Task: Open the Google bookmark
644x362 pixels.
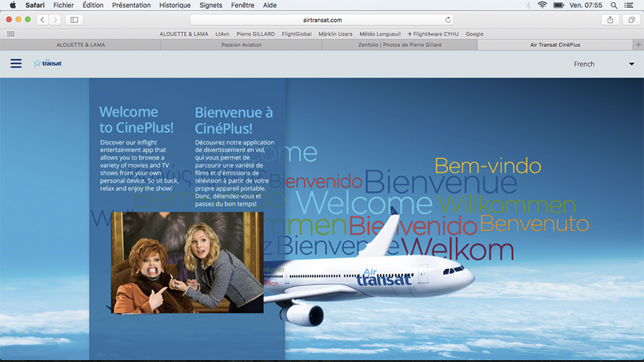Action: coord(475,34)
